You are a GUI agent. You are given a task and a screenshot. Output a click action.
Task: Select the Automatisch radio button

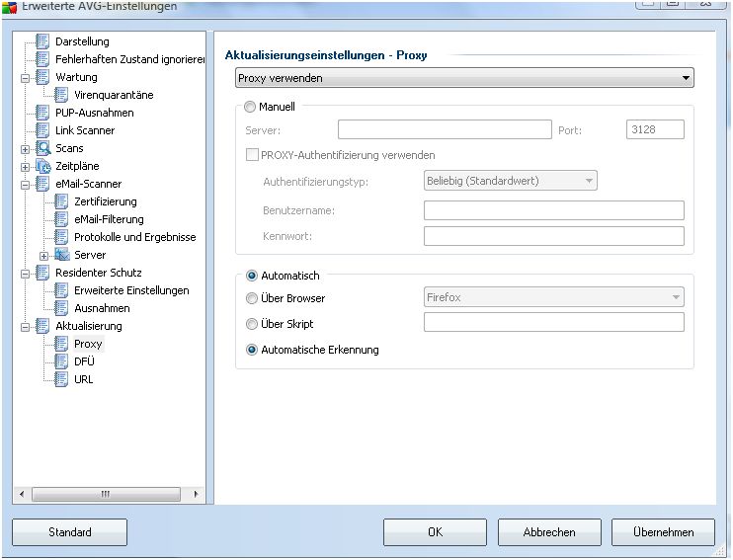coord(252,276)
